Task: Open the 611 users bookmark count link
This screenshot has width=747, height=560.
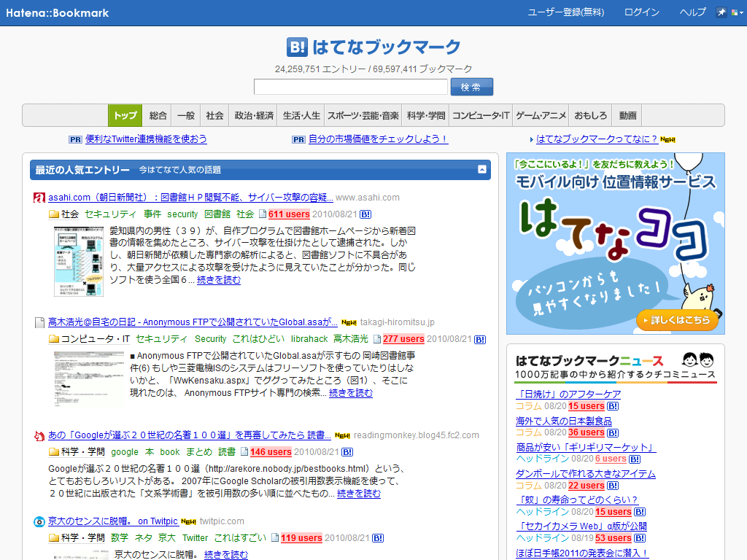Action: click(289, 214)
